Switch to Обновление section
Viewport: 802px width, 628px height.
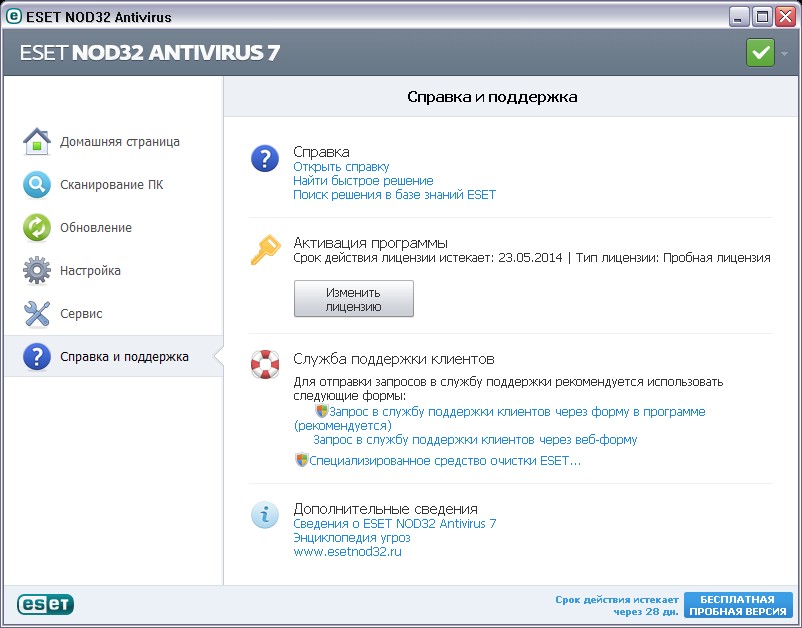point(114,228)
